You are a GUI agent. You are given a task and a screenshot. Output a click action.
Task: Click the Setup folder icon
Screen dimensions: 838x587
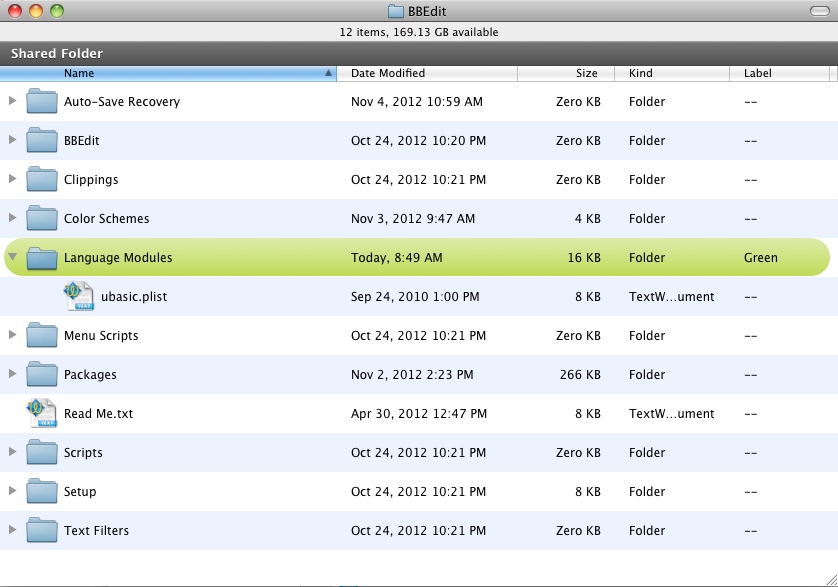point(42,491)
